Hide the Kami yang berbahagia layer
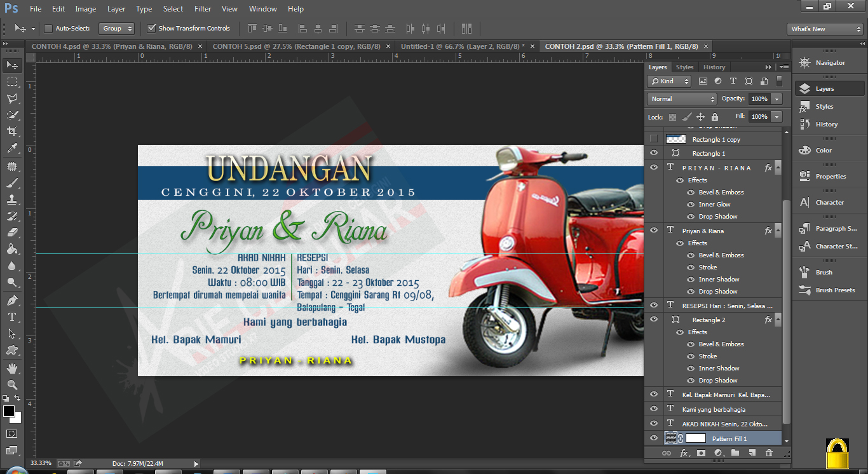The image size is (868, 474). pos(653,409)
